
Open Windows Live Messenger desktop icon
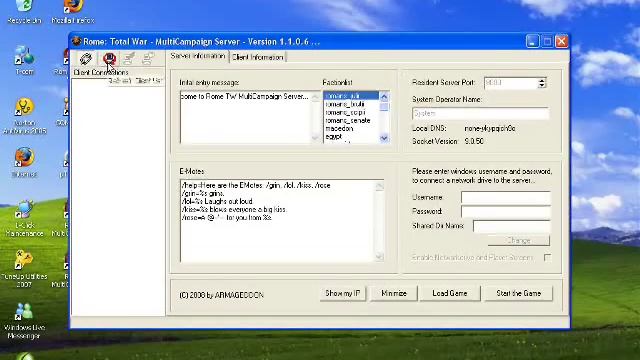point(24,321)
